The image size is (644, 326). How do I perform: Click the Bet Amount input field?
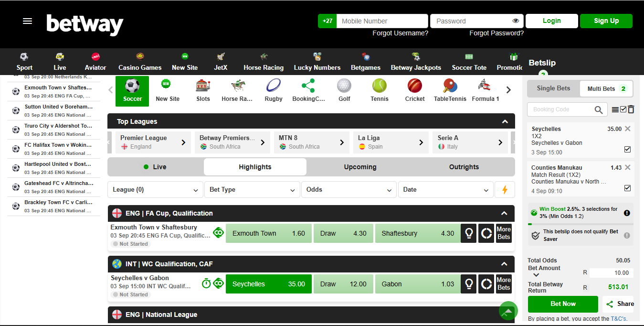click(x=612, y=272)
